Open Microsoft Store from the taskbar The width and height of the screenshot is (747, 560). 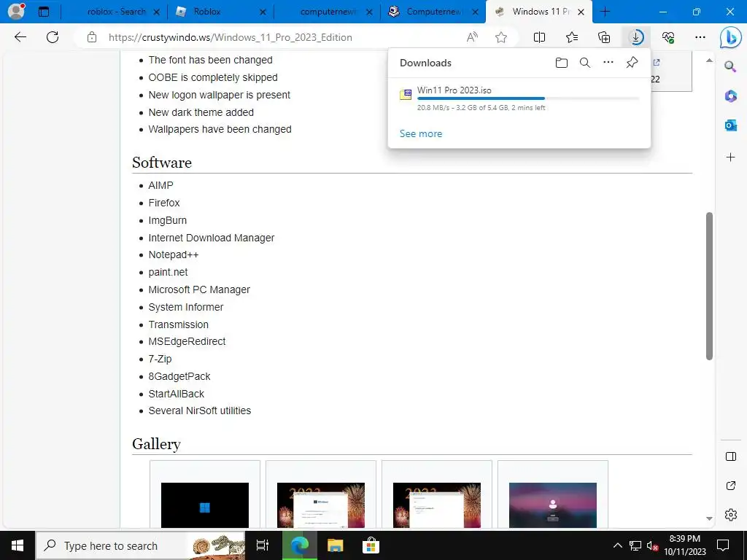(371, 545)
